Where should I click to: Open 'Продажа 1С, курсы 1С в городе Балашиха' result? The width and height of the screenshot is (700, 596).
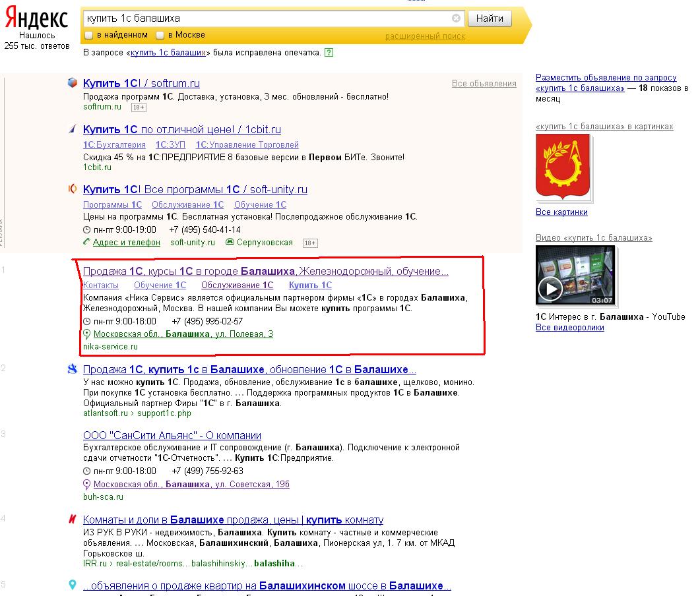[x=266, y=271]
